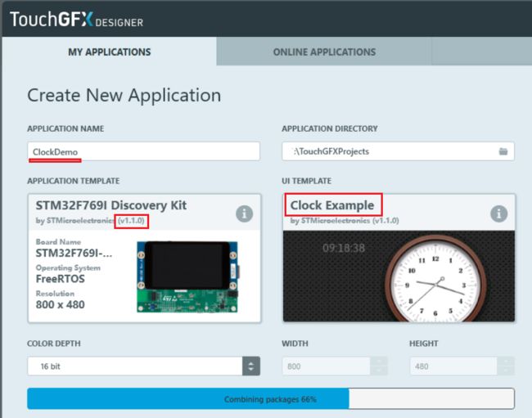The height and width of the screenshot is (418, 532).
Task: Click the Width field showing 800
Action: coord(327,366)
